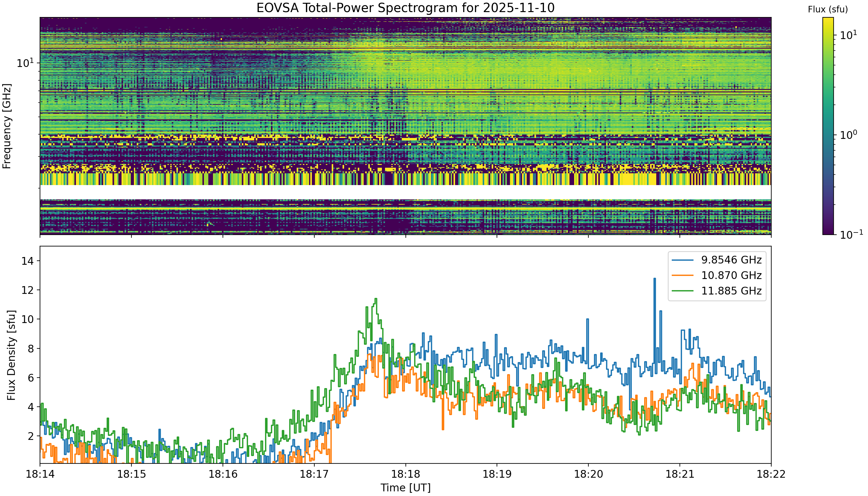
Task: Click the white data gap band in spectrogram
Action: coord(405,192)
